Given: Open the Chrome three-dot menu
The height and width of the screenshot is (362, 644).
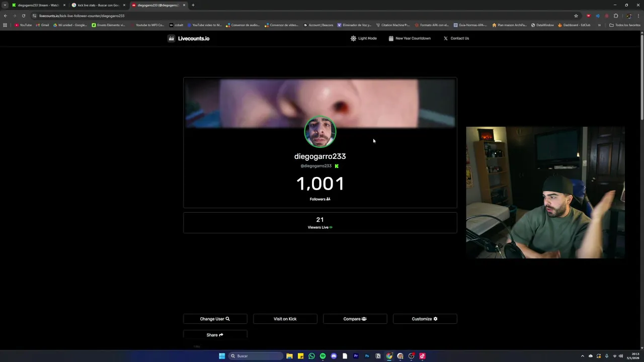Looking at the screenshot, I should pyautogui.click(x=638, y=16).
